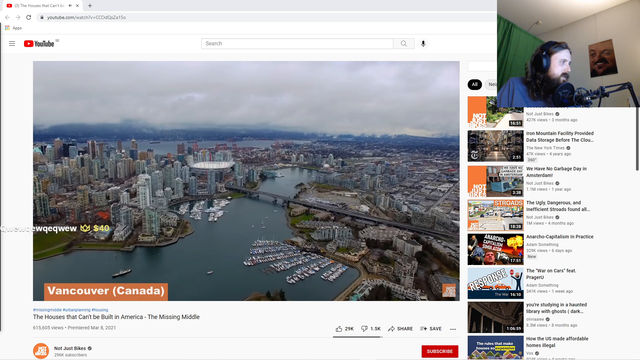
Task: Start voice search with microphone icon
Action: tap(423, 44)
